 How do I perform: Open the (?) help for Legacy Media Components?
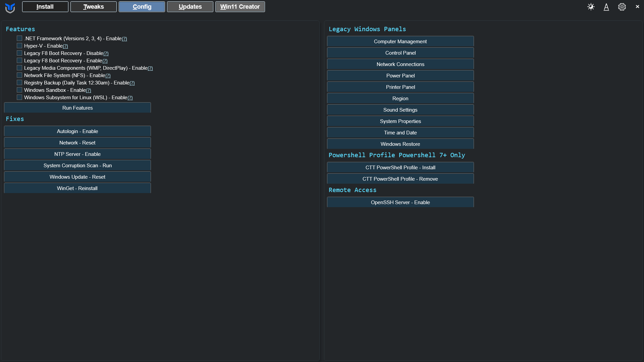click(150, 68)
